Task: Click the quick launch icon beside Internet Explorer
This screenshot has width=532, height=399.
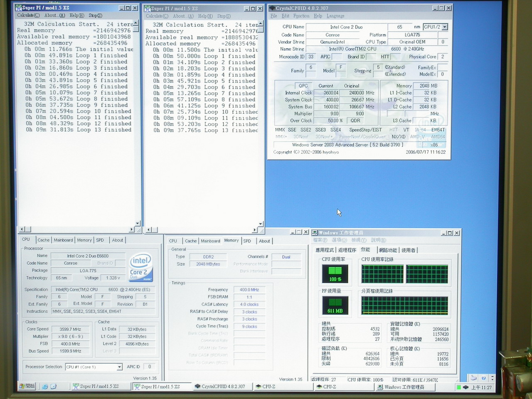Action: pos(54,387)
